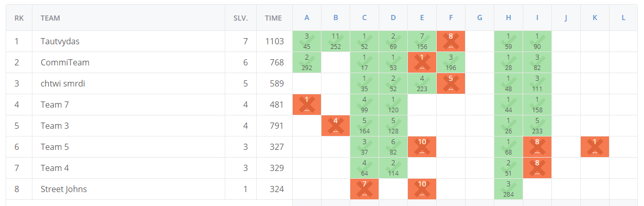Click chtwi smrdi's solved problem E cell
The height and width of the screenshot is (206, 644).
(422, 83)
